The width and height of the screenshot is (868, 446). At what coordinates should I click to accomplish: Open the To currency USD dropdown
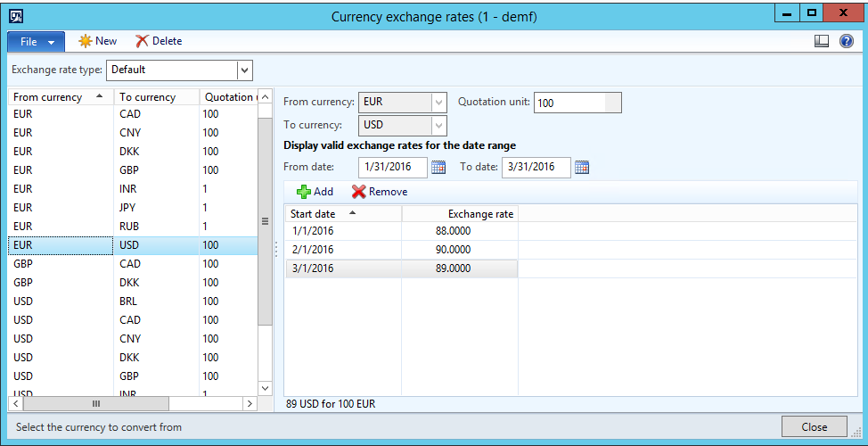coord(438,126)
